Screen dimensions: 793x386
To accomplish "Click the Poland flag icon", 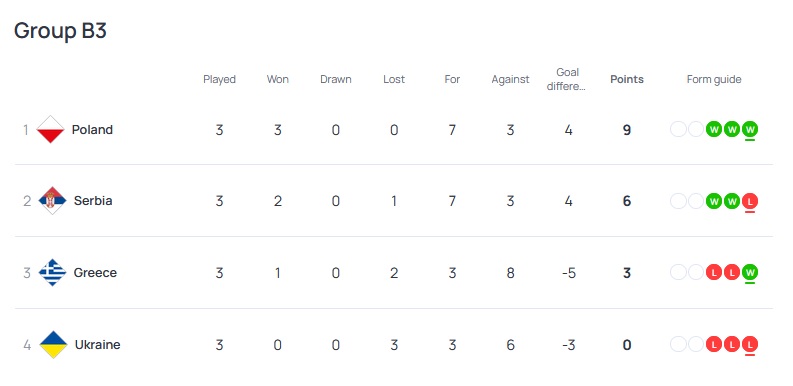I will (x=51, y=130).
